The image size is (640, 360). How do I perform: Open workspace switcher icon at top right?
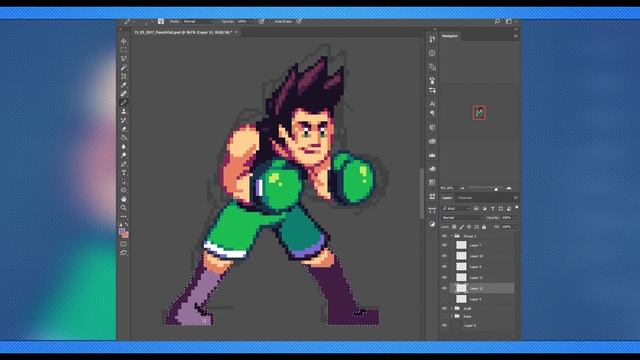[509, 21]
